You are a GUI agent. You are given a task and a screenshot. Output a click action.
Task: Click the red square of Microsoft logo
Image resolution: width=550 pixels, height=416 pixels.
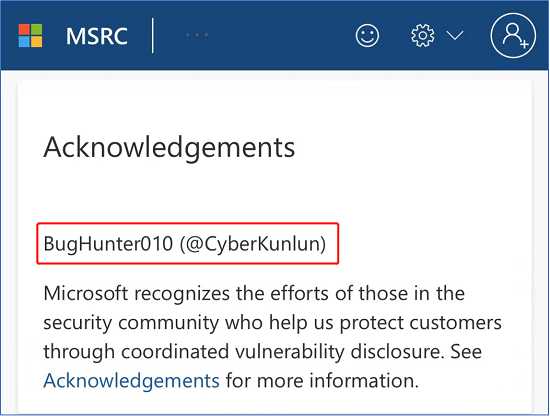click(x=24, y=29)
